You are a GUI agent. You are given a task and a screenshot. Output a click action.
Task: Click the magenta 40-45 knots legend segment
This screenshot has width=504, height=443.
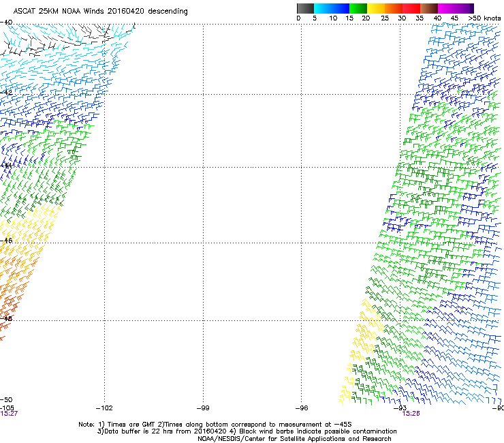pos(447,8)
